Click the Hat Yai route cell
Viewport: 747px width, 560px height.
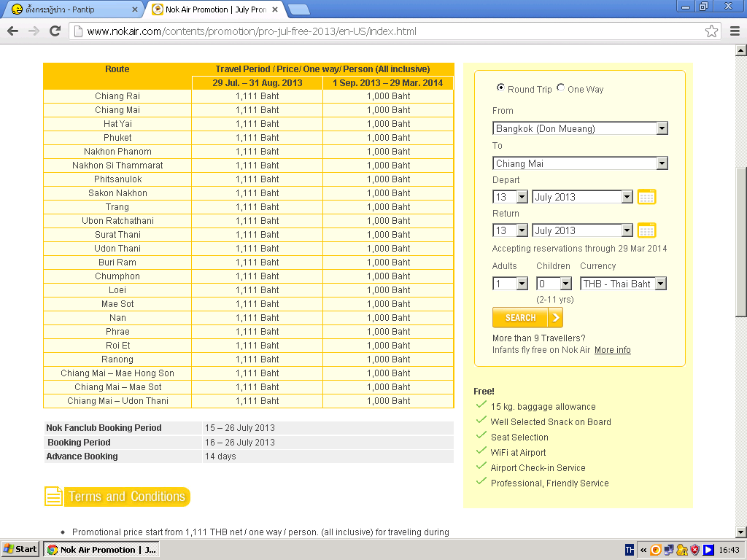(117, 124)
